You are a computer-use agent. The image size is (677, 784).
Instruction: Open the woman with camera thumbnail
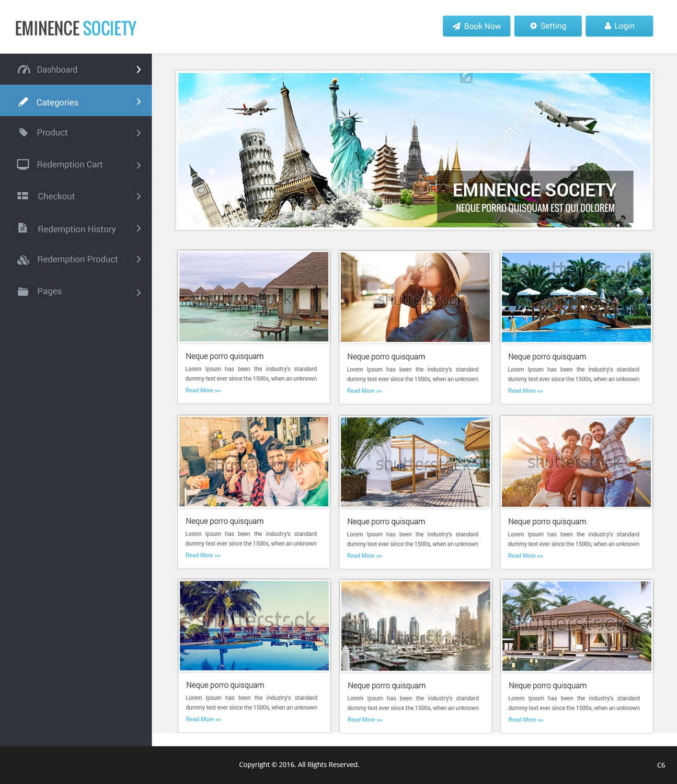[x=416, y=297]
